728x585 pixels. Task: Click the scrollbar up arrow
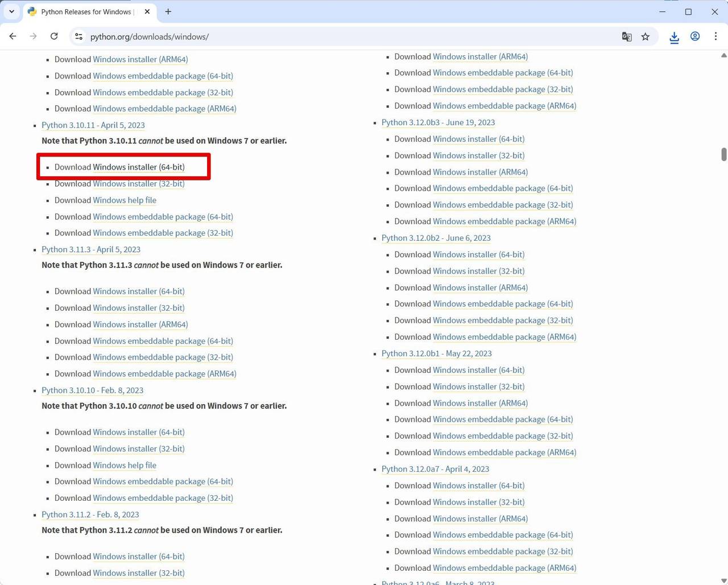click(x=723, y=55)
